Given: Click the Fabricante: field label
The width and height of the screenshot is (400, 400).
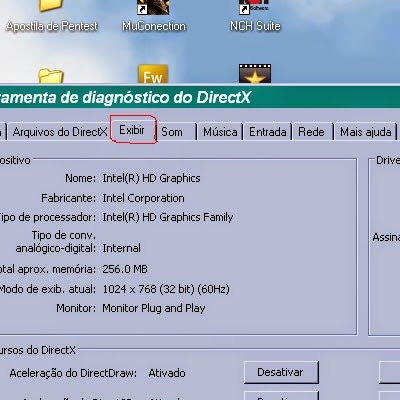Looking at the screenshot, I should tap(68, 198).
